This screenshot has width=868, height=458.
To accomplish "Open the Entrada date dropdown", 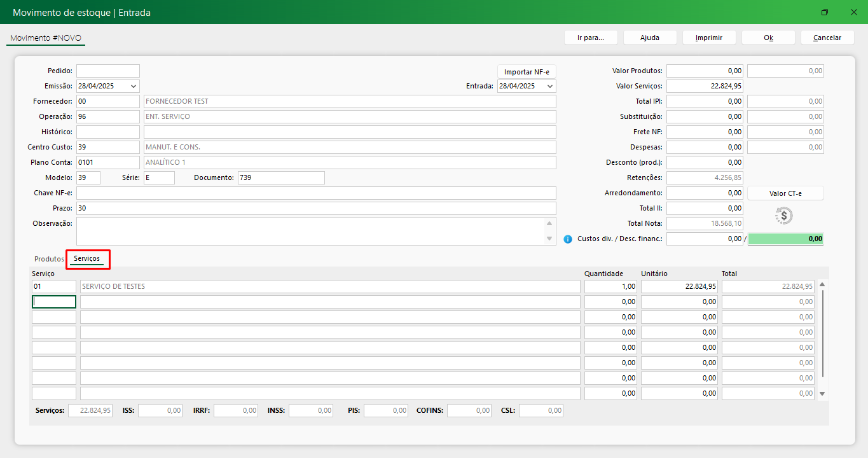I will (x=549, y=87).
